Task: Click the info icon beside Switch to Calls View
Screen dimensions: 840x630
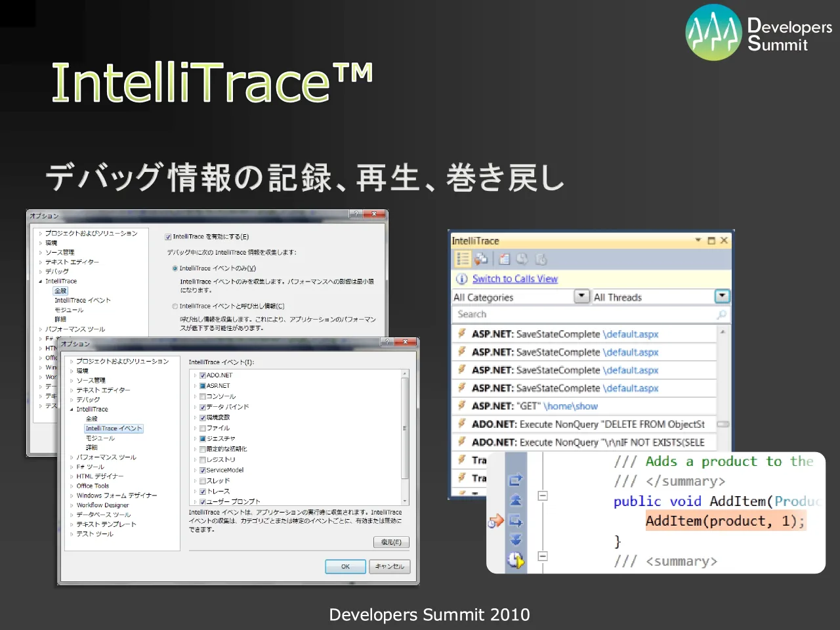Action: 461,279
